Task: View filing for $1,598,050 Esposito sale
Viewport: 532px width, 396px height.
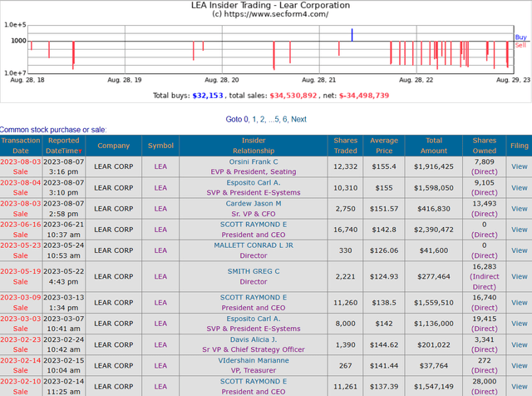Action: 519,188
